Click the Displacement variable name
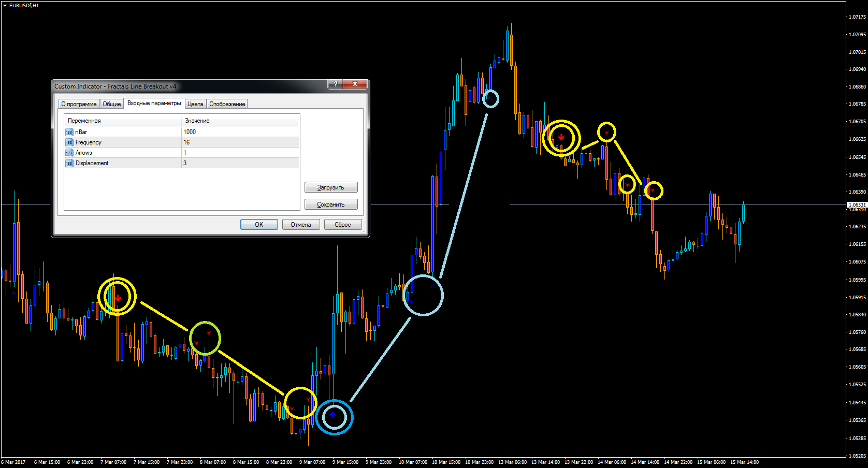The width and height of the screenshot is (868, 468). [92, 163]
